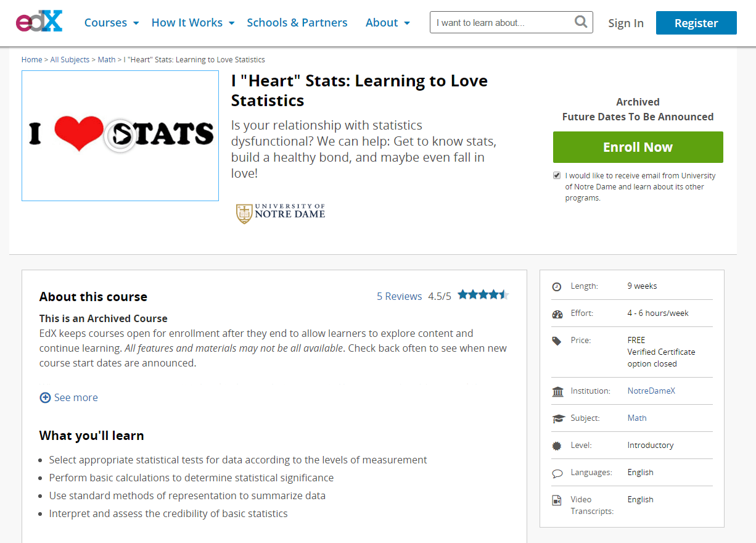Click the Video Transcripts icon
This screenshot has width=756, height=543.
coord(556,500)
